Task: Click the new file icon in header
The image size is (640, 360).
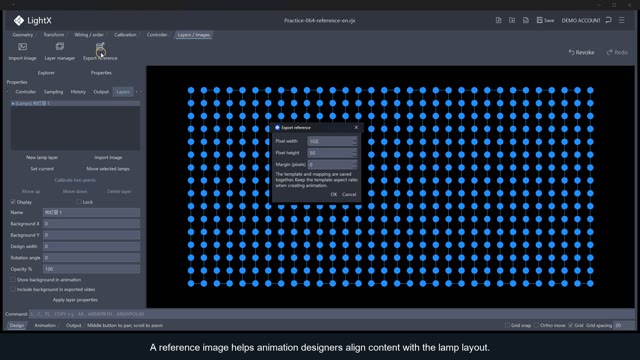Action: pos(498,20)
